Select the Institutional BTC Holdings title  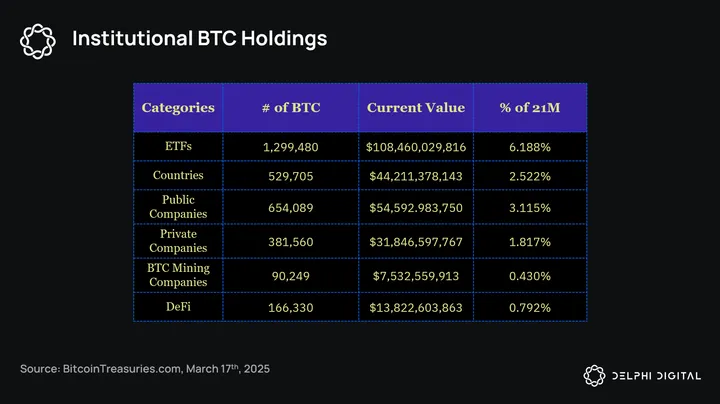coord(199,40)
